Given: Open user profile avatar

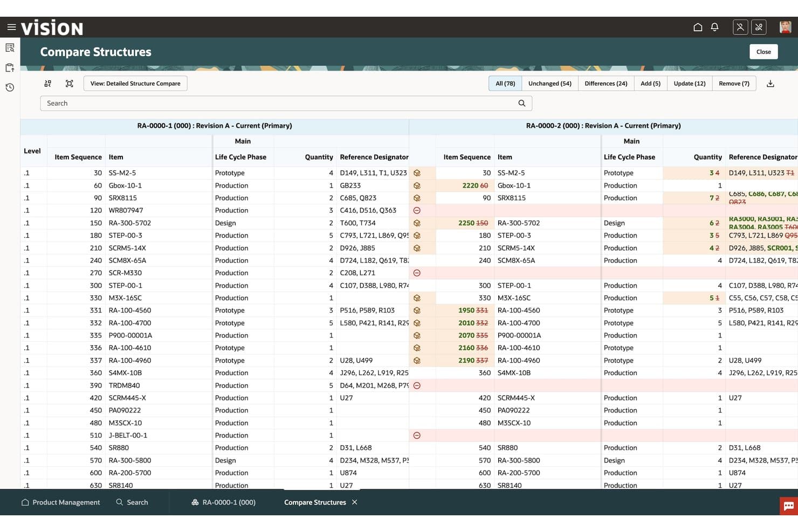Looking at the screenshot, I should point(785,27).
